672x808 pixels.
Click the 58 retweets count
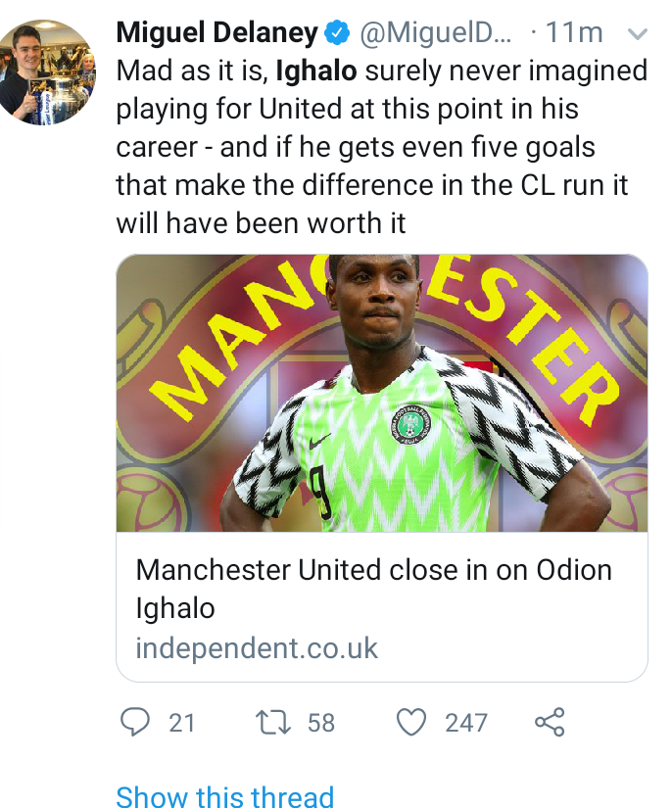pos(321,723)
